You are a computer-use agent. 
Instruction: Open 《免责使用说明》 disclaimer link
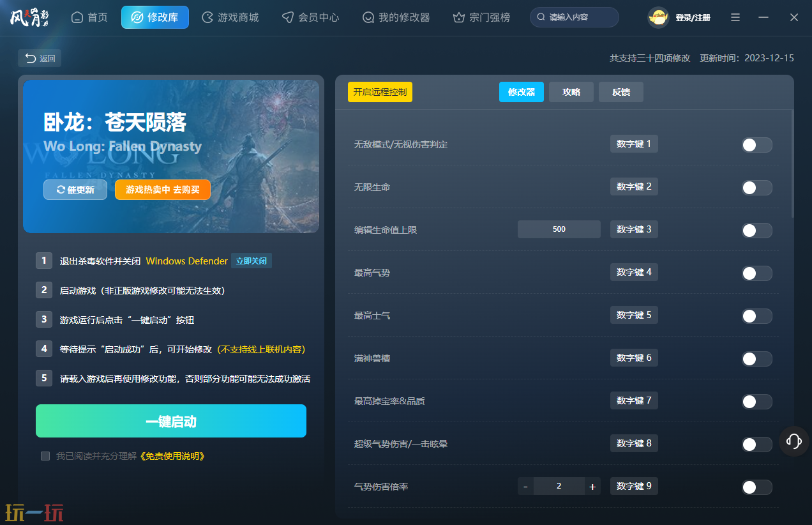click(x=172, y=456)
